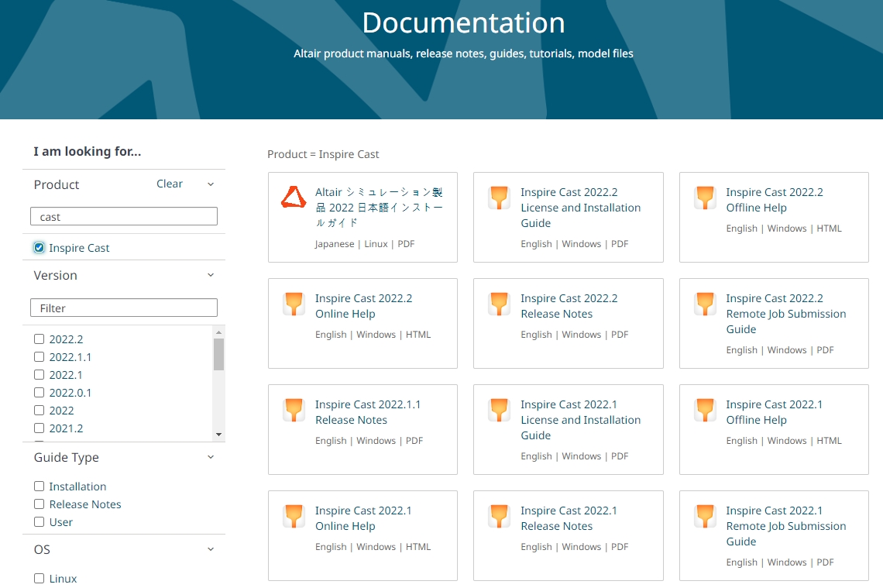Clear the Product filter selection
The width and height of the screenshot is (883, 588).
170,184
